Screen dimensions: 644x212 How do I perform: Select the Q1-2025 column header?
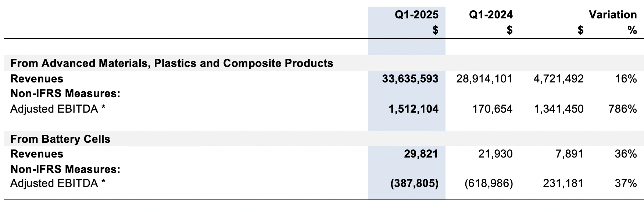[x=416, y=15]
